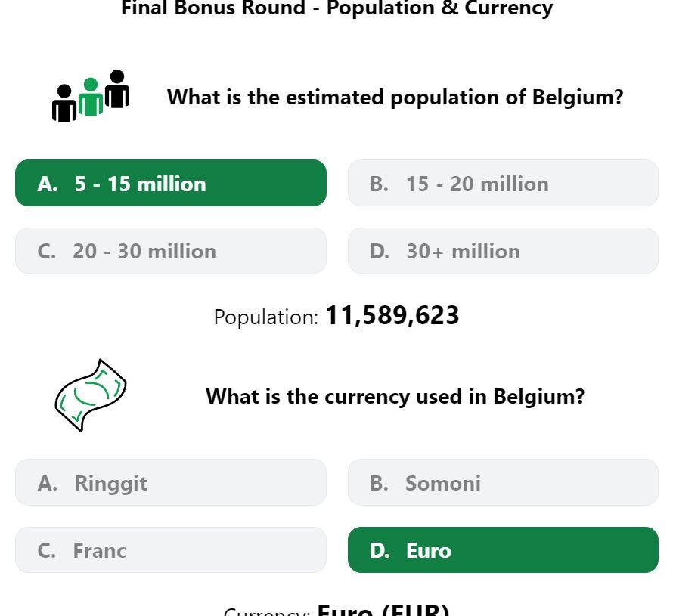This screenshot has width=673, height=616.
Task: Click the population people icon
Action: 91,96
